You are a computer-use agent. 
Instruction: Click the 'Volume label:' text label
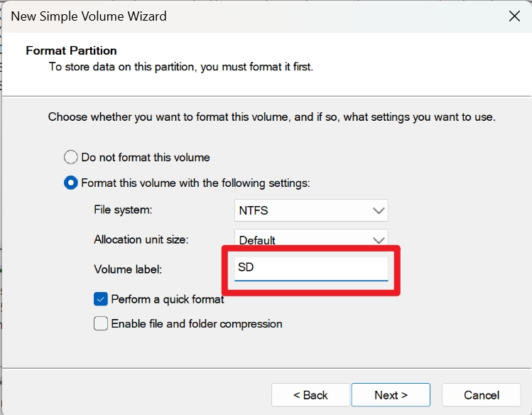tap(128, 269)
